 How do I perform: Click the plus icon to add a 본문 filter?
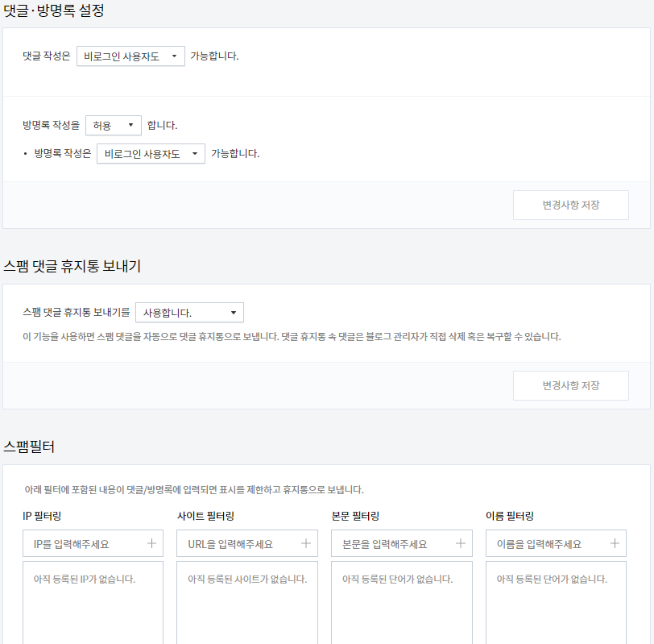pyautogui.click(x=461, y=543)
